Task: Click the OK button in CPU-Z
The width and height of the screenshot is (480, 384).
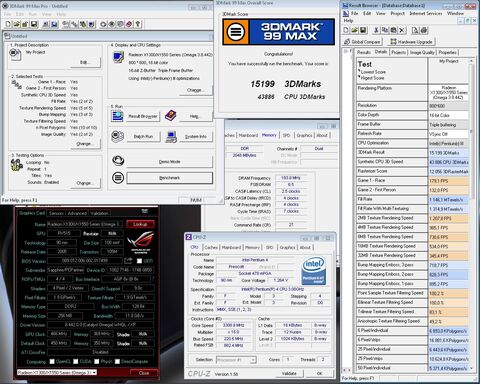Action: 319,373
